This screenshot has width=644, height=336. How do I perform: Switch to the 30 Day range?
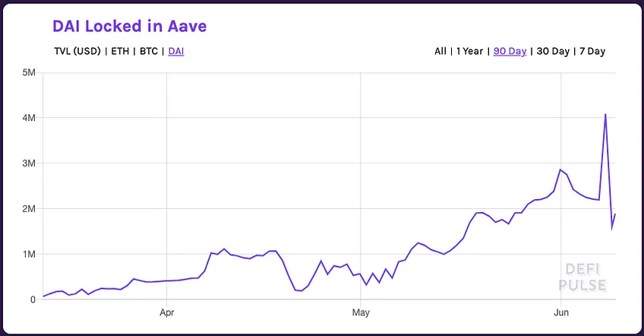pos(553,52)
